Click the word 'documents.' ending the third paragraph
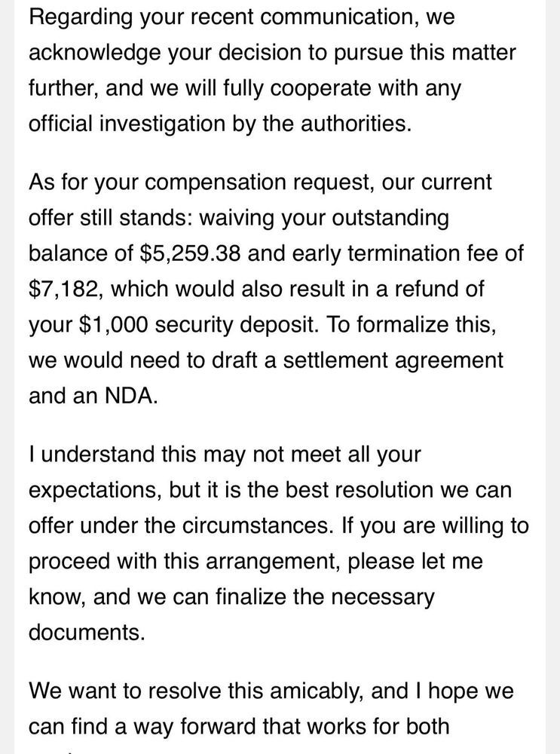Viewport: 560px width, 754px height. (87, 632)
